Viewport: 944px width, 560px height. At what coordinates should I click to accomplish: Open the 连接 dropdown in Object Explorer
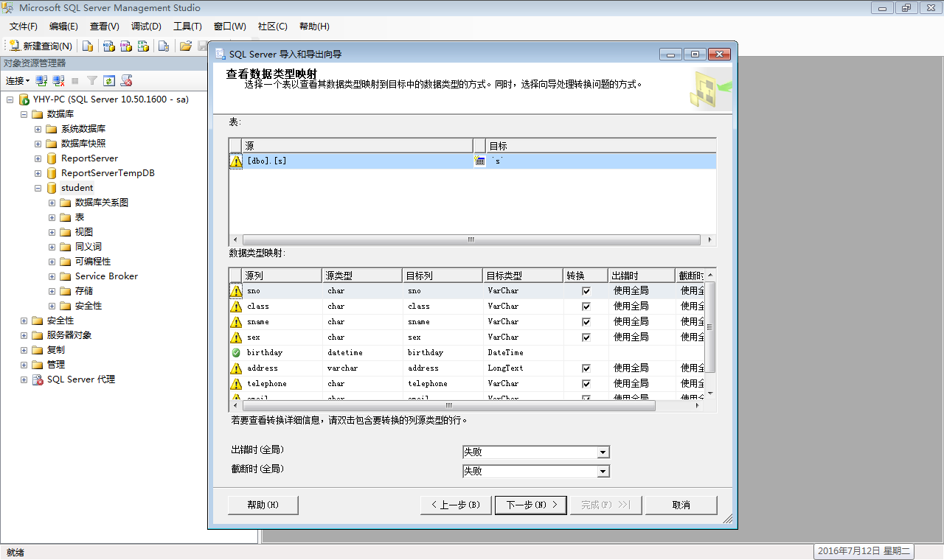(18, 81)
